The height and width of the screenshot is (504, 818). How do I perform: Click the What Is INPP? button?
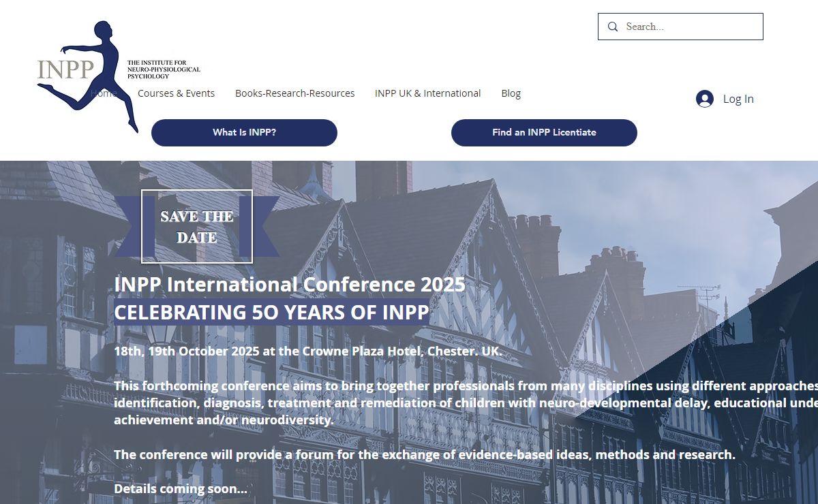(x=244, y=133)
